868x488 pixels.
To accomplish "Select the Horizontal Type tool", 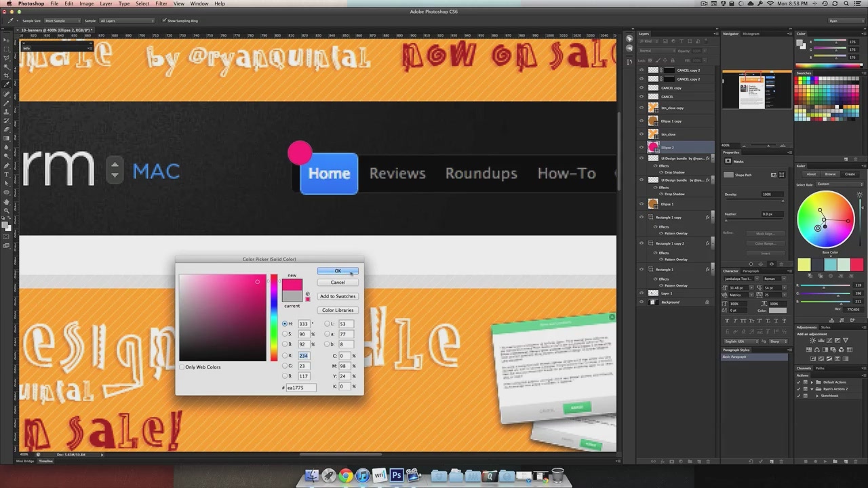I will pos(7,174).
